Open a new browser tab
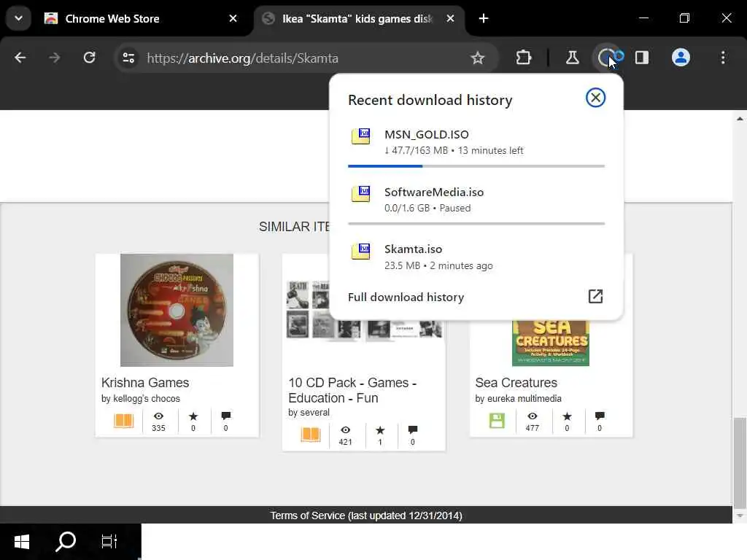747x560 pixels. pyautogui.click(x=484, y=18)
